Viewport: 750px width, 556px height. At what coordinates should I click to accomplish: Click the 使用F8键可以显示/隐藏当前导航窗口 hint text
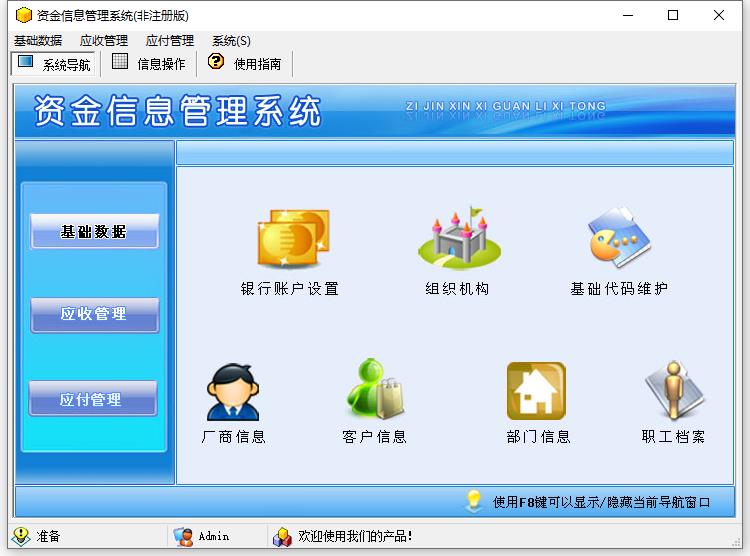[601, 502]
